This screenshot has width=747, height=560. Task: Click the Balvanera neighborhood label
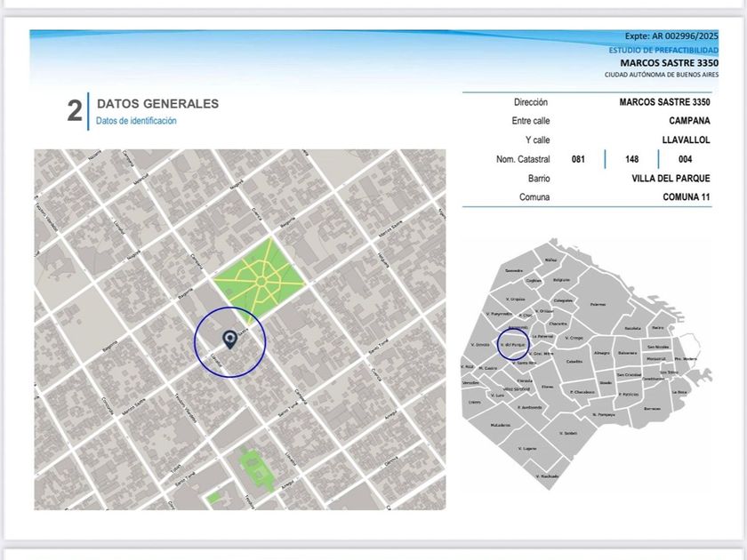(628, 353)
